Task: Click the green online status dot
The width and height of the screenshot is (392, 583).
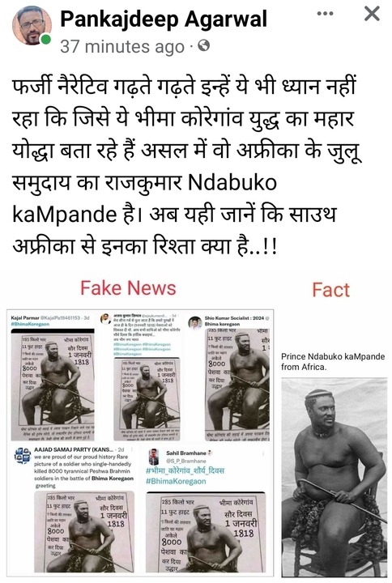Action: (45, 39)
